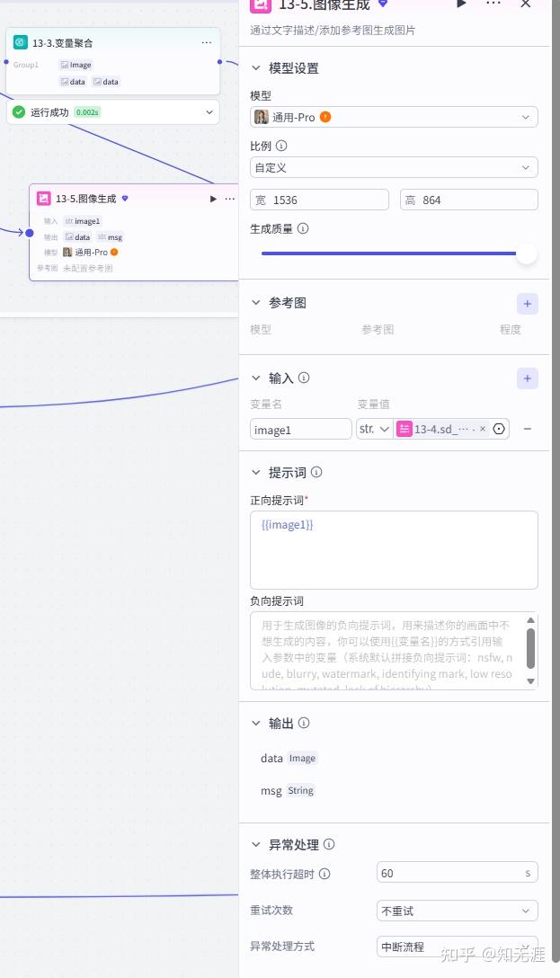Click the width field showing 1536
This screenshot has height=978, width=560.
[x=319, y=200]
